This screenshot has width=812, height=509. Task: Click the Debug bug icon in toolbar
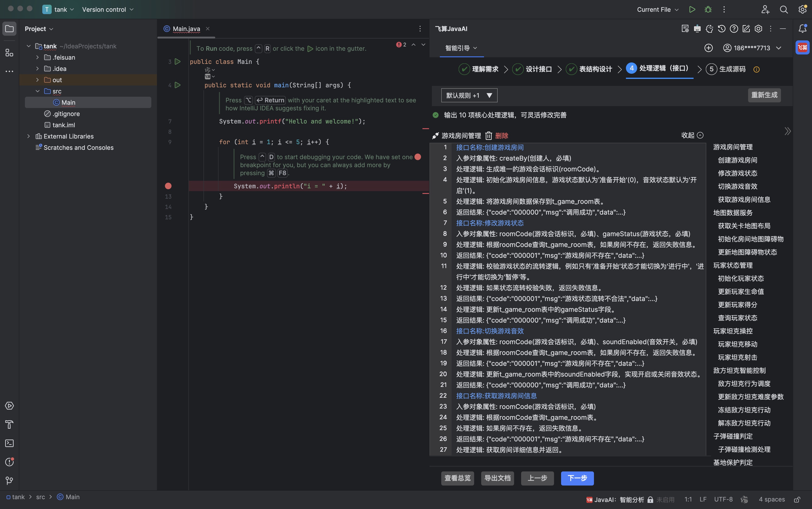tap(708, 9)
